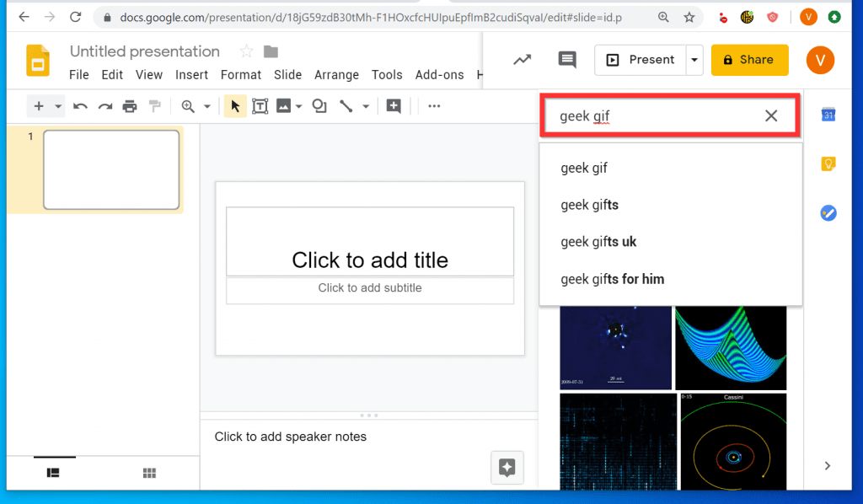Switch to filmstrip view
This screenshot has width=863, height=504.
tap(53, 474)
